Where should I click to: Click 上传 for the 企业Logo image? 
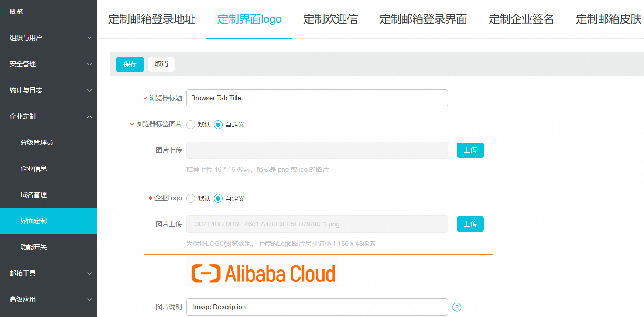470,224
